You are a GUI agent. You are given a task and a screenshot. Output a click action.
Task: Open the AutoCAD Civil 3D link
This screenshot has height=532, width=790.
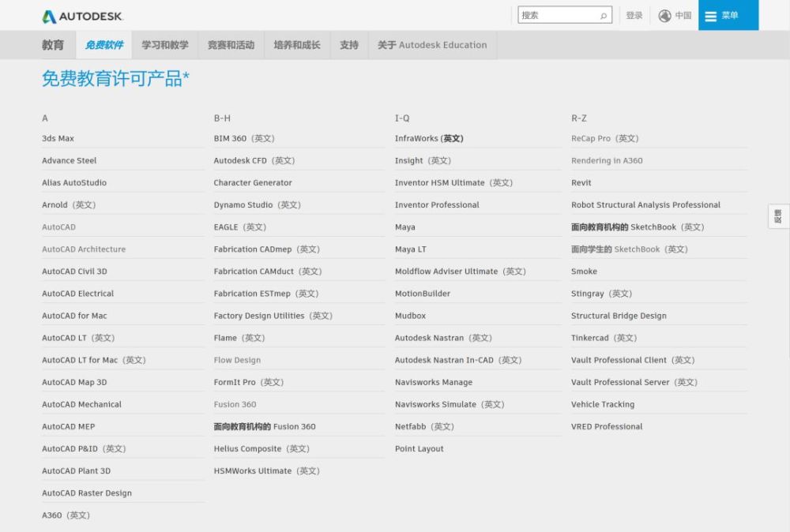pyautogui.click(x=74, y=272)
